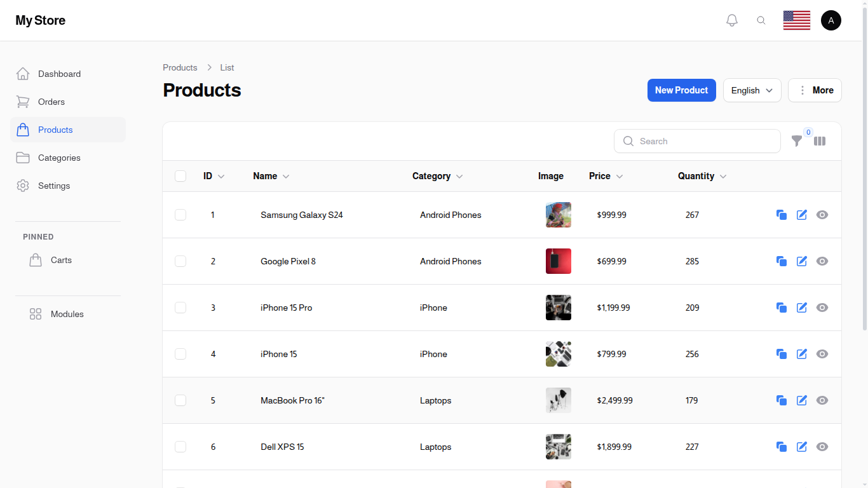Open the filter panel on the product list

click(797, 141)
